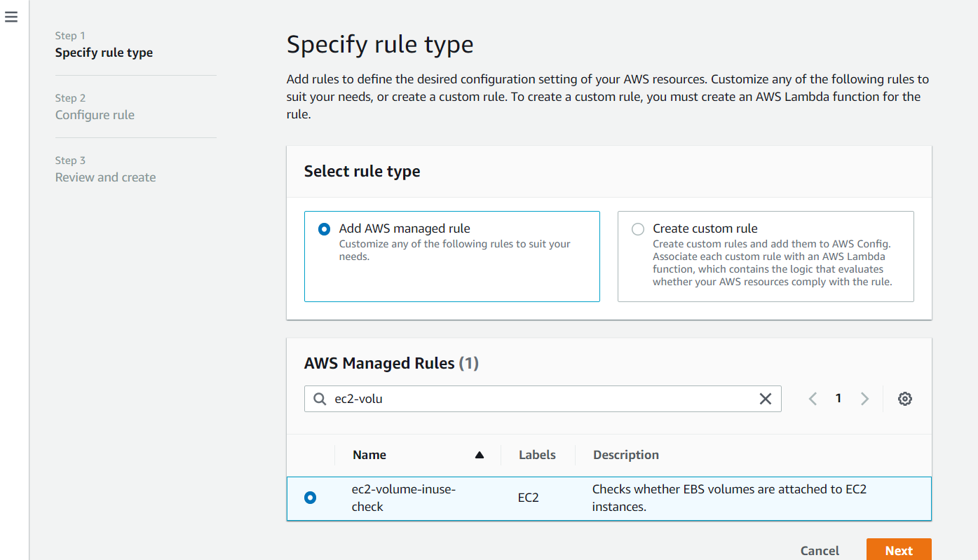This screenshot has width=978, height=560.
Task: Open the hamburger navigation menu
Action: [x=11, y=17]
